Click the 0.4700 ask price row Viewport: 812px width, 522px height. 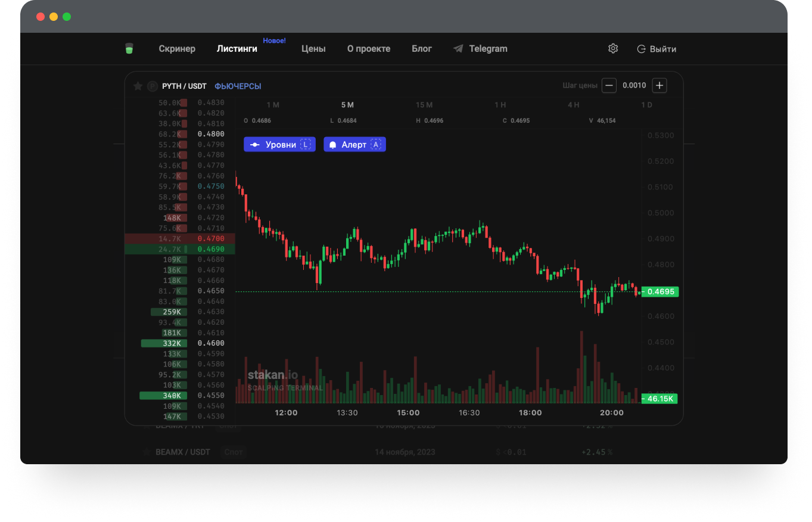[180, 238]
